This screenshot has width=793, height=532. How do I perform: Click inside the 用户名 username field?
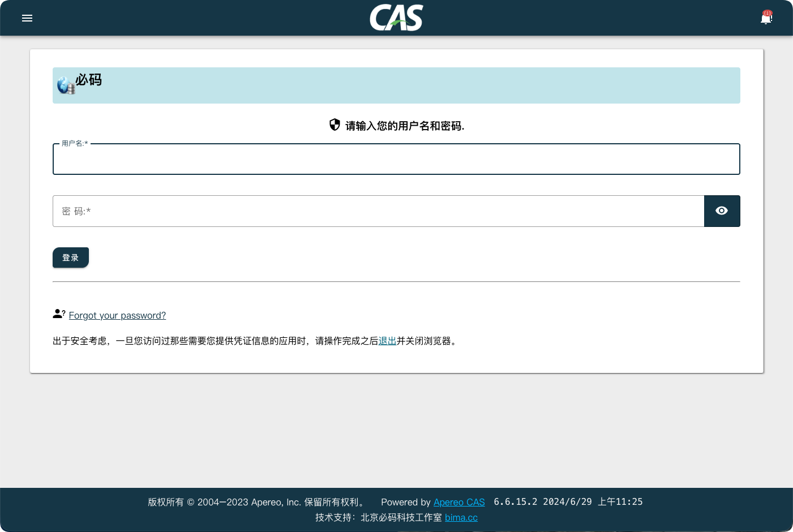(x=396, y=159)
